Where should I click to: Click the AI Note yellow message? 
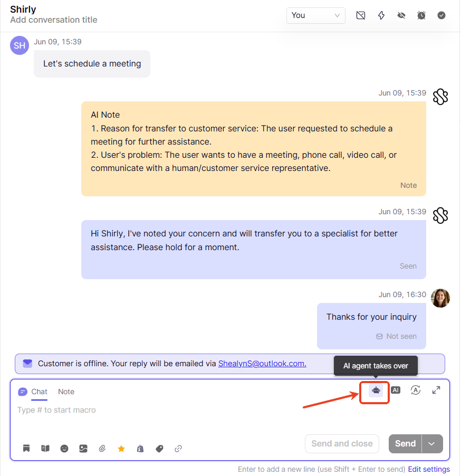254,149
